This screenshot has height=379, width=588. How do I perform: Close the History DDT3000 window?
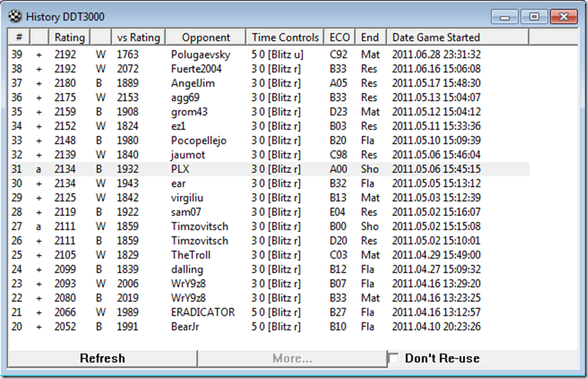tap(564, 17)
